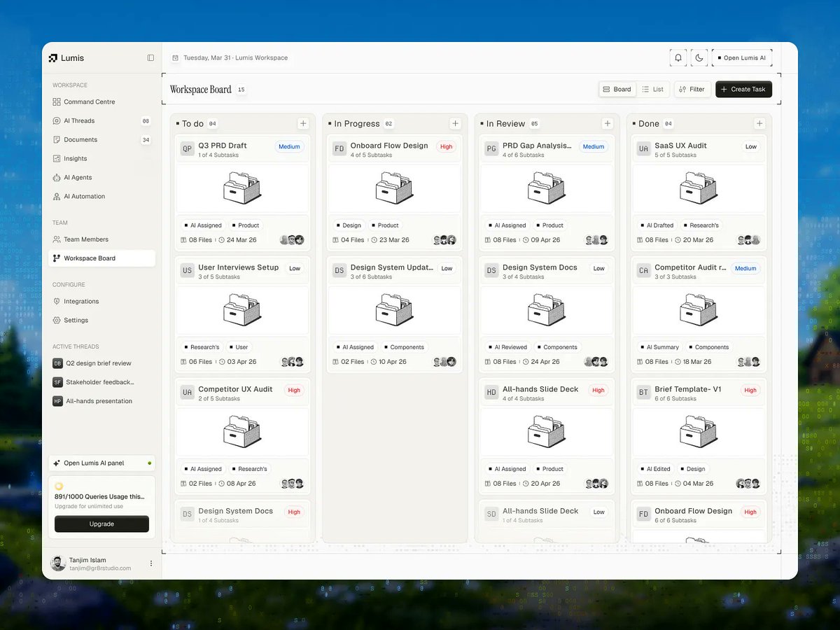
Task: Collapse the sidebar with the panel icon
Action: 150,58
